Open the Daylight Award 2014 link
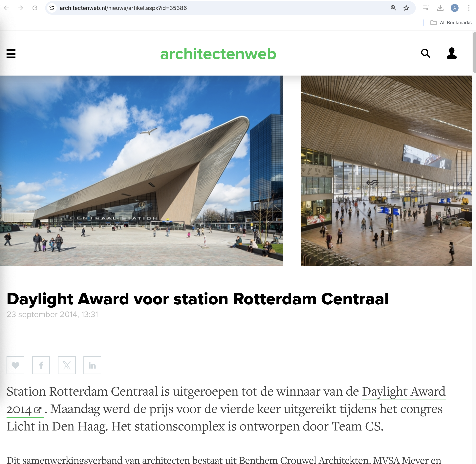 (226, 400)
